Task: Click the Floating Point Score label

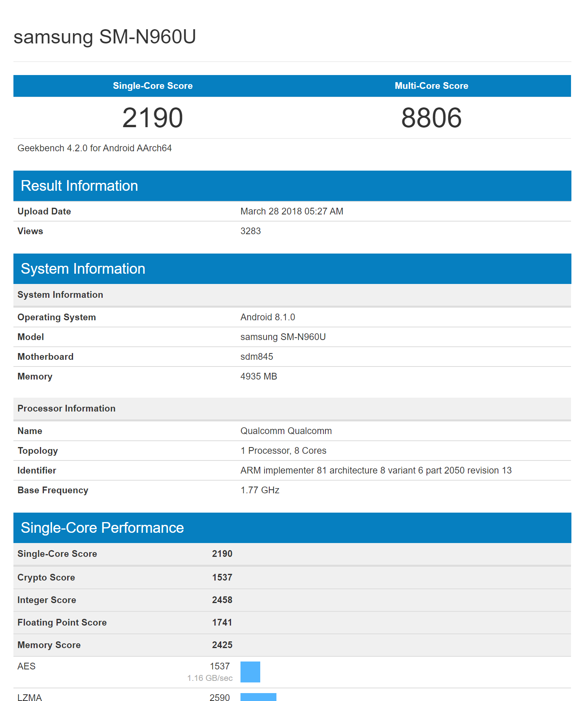Action: tap(62, 622)
